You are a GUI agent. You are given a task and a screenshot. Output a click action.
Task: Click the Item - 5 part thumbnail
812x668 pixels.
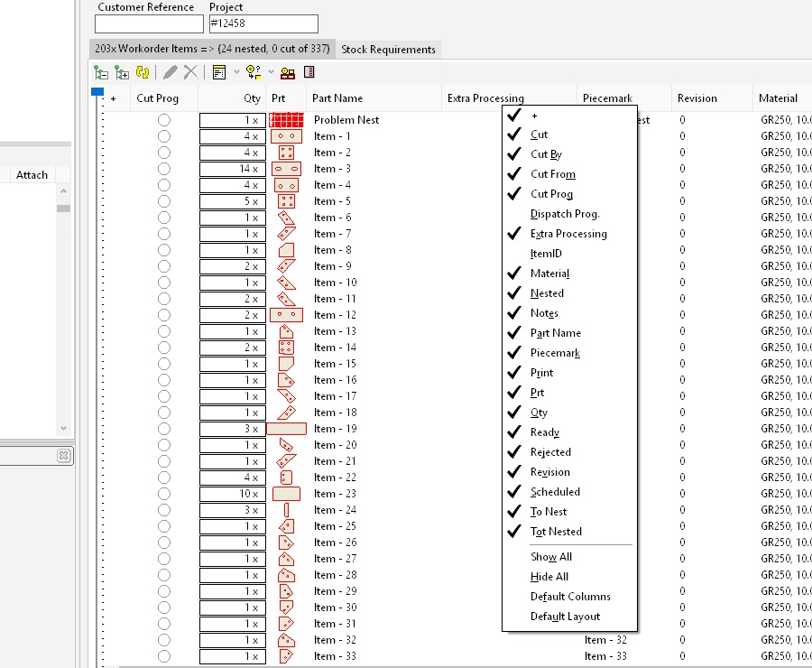pyautogui.click(x=286, y=201)
